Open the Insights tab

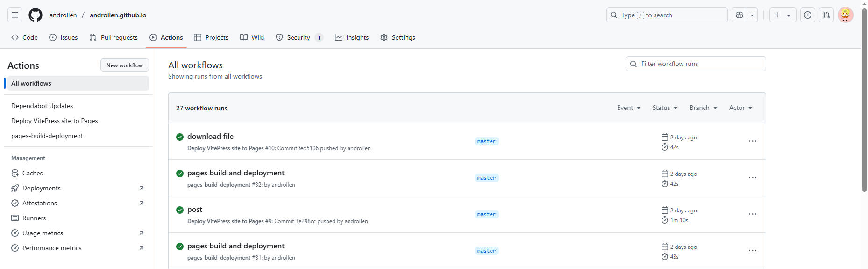pyautogui.click(x=352, y=37)
